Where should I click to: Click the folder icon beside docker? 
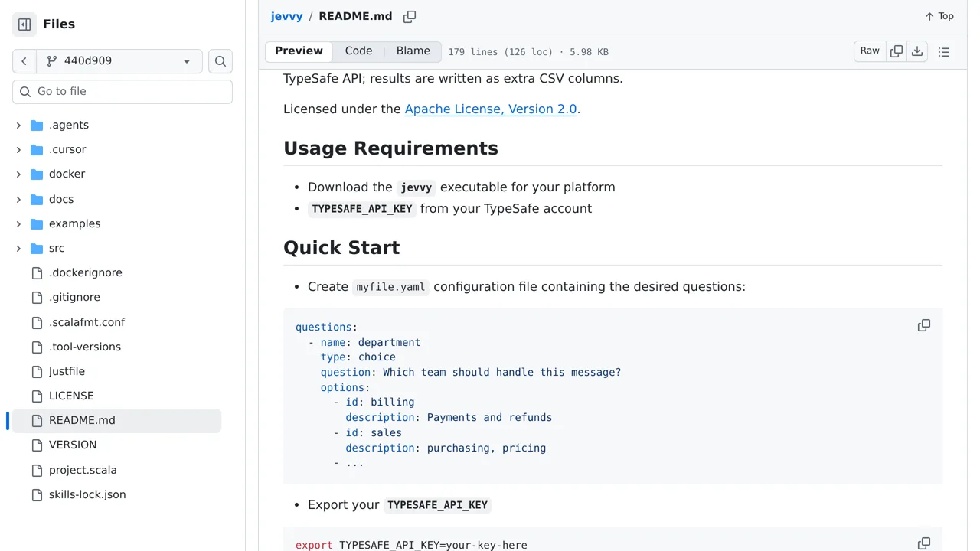(x=37, y=174)
